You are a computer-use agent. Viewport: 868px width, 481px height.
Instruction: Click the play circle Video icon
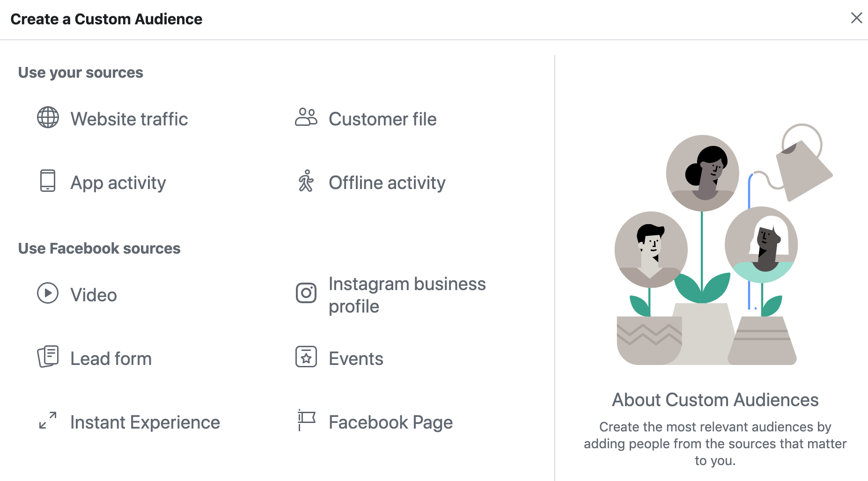pos(48,293)
